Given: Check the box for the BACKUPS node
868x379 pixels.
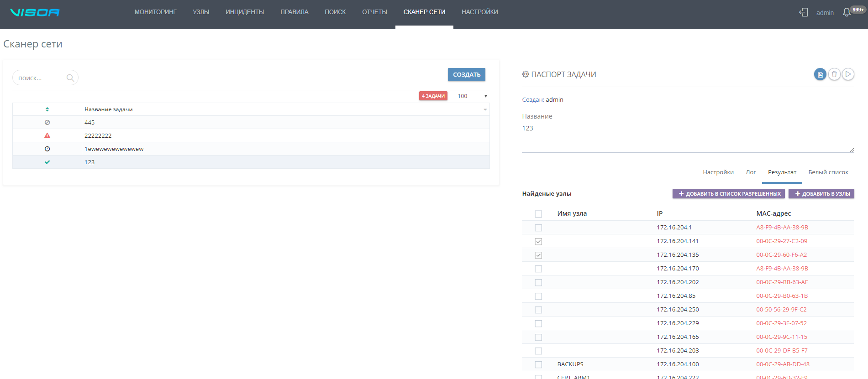Looking at the screenshot, I should [538, 364].
